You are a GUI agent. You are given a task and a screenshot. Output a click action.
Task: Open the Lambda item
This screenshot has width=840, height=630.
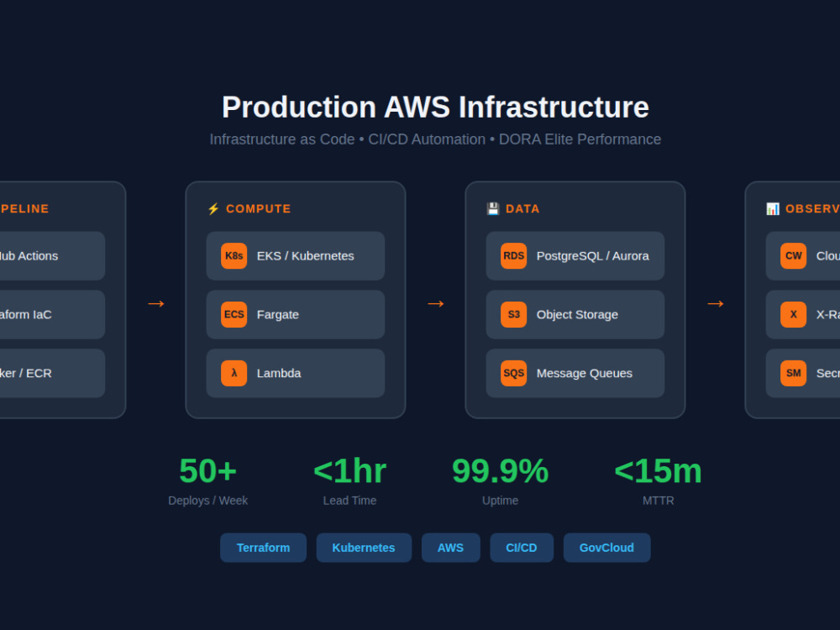(x=295, y=374)
